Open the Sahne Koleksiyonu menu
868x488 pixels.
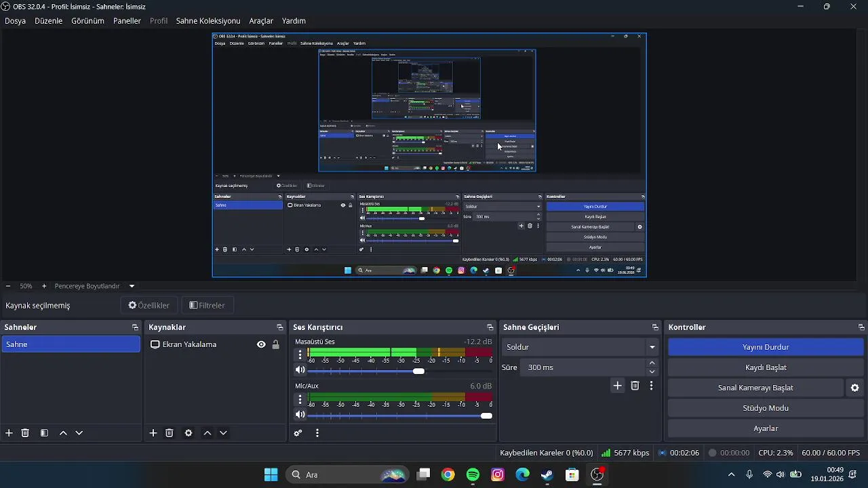click(208, 21)
